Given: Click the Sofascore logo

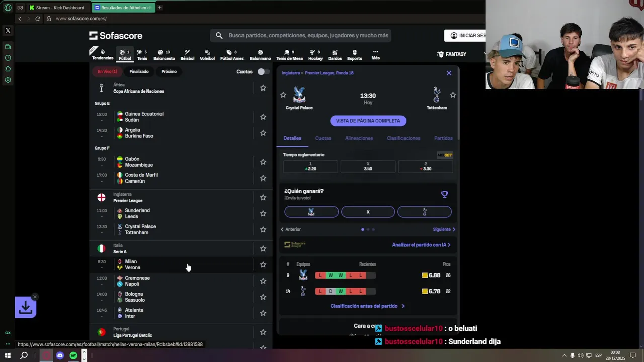Looking at the screenshot, I should [116, 35].
